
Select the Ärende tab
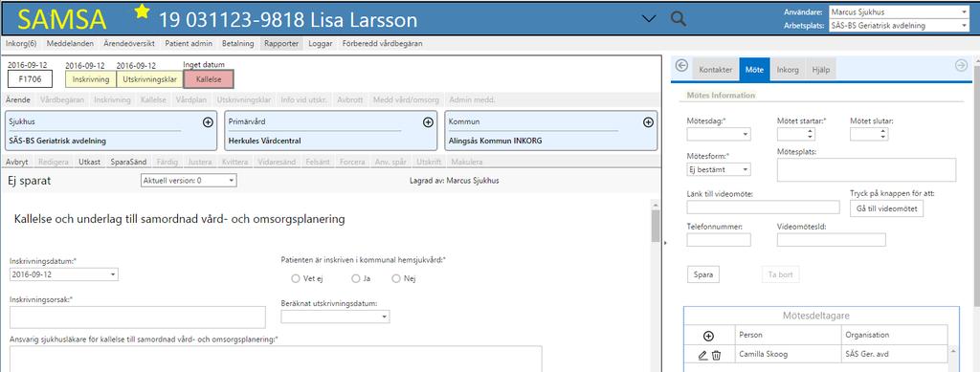(17, 99)
